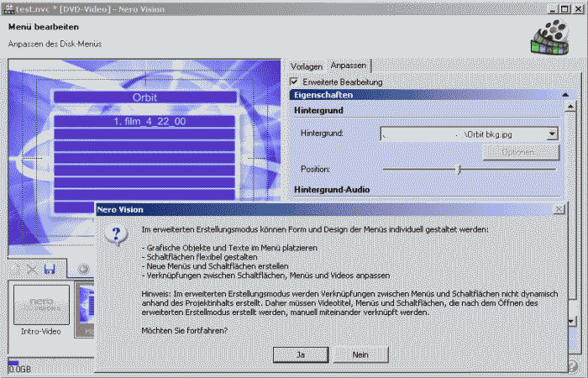This screenshot has width=588, height=378.
Task: Click the round icon right of save icon
Action: pyautogui.click(x=84, y=269)
